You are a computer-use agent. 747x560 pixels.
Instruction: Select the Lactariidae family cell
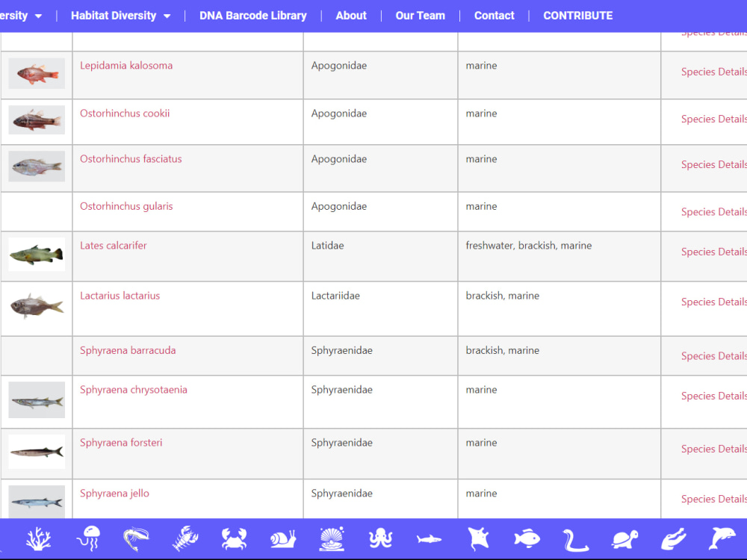point(380,308)
